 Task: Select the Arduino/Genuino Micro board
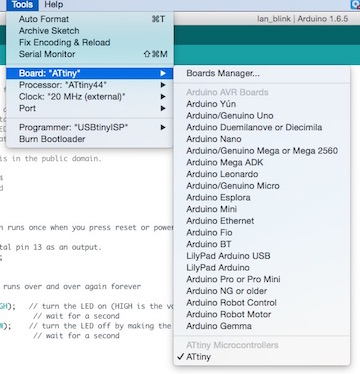pos(262,186)
